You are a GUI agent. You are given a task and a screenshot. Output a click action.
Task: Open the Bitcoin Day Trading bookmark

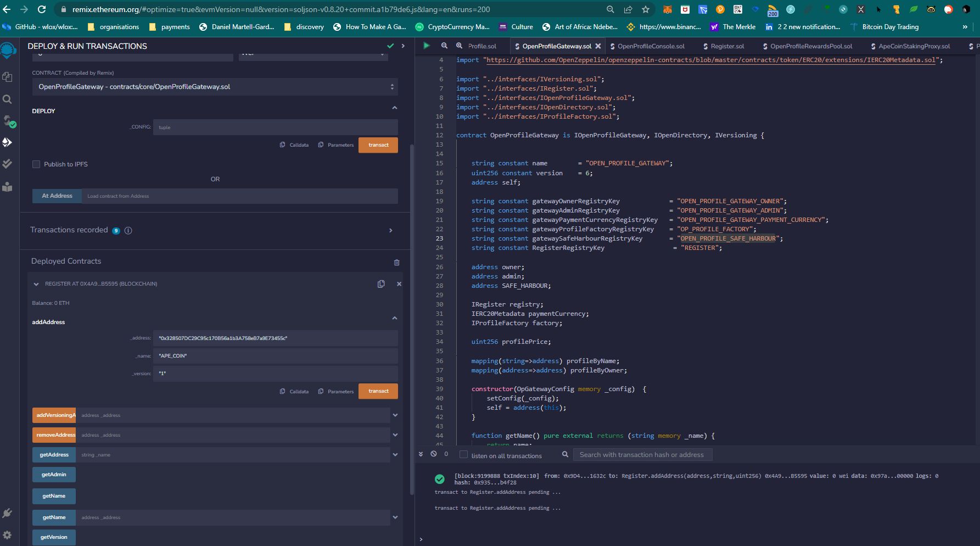pyautogui.click(x=884, y=27)
